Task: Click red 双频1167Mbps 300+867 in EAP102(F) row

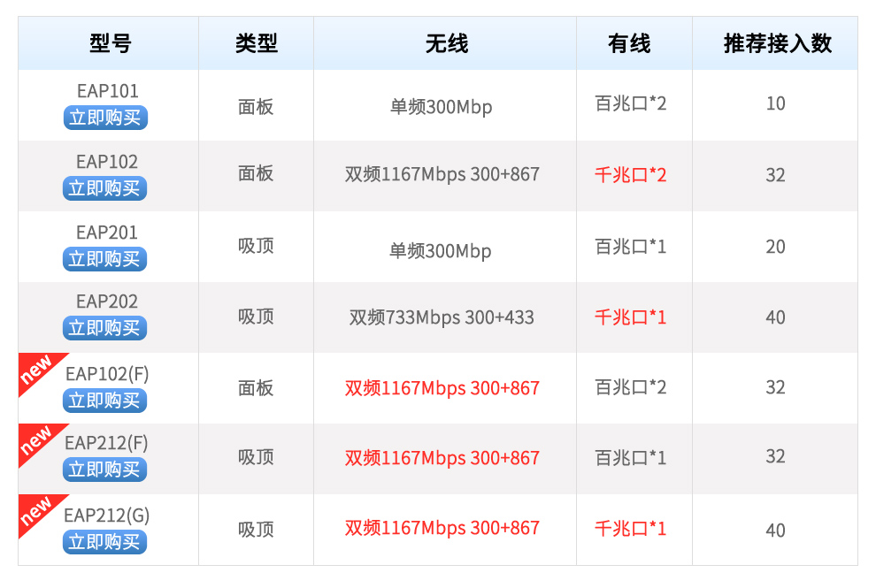Action: (442, 387)
